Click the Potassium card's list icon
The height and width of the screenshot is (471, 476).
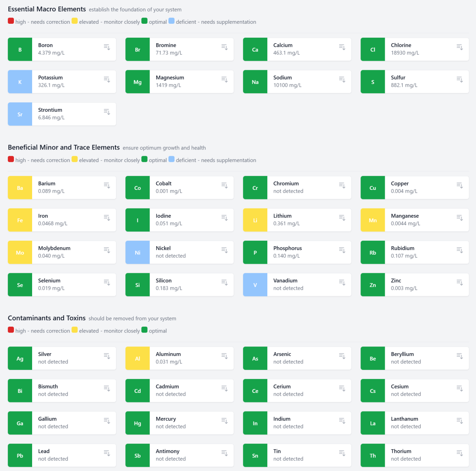pyautogui.click(x=107, y=80)
